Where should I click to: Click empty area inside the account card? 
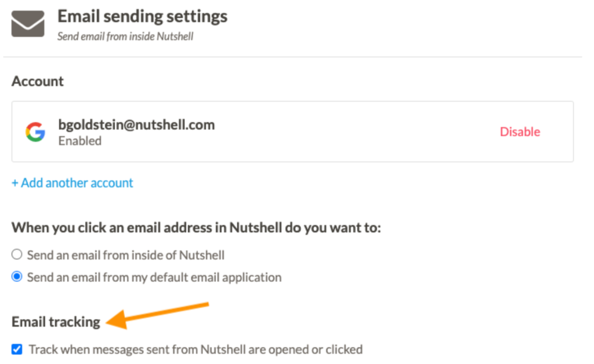coord(356,132)
